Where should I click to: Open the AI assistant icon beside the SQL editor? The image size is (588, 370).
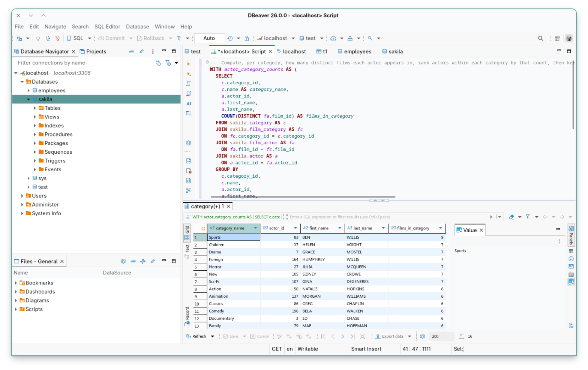(189, 103)
